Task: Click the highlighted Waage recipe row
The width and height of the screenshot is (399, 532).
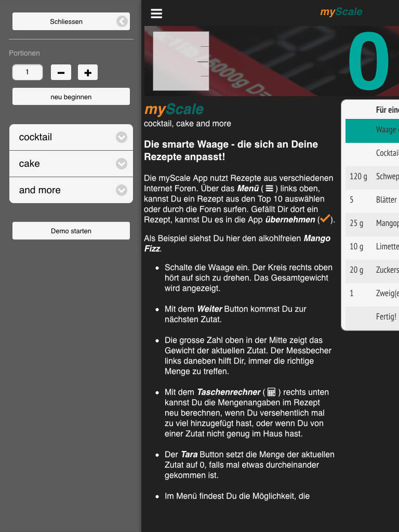Action: (x=372, y=130)
